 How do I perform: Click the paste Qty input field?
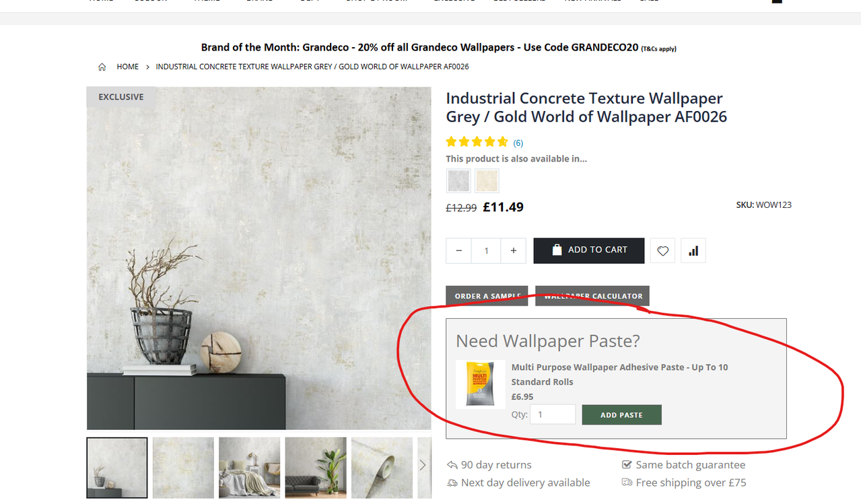tap(553, 415)
